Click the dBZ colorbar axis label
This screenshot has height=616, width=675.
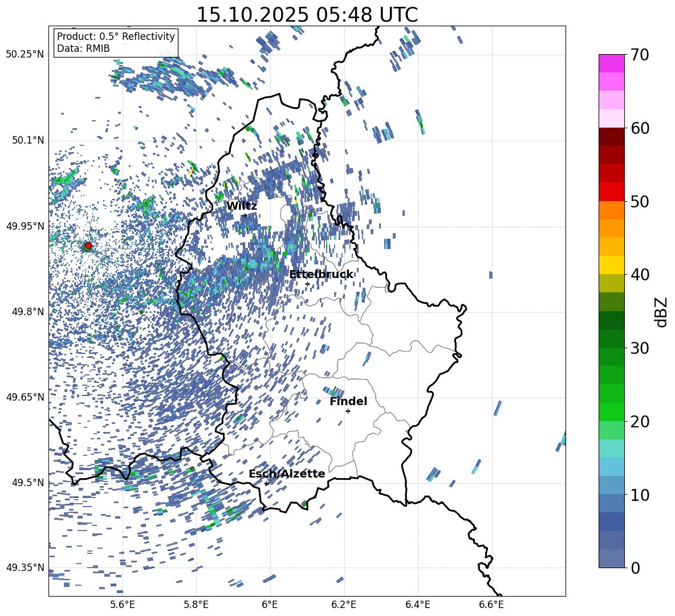point(662,312)
